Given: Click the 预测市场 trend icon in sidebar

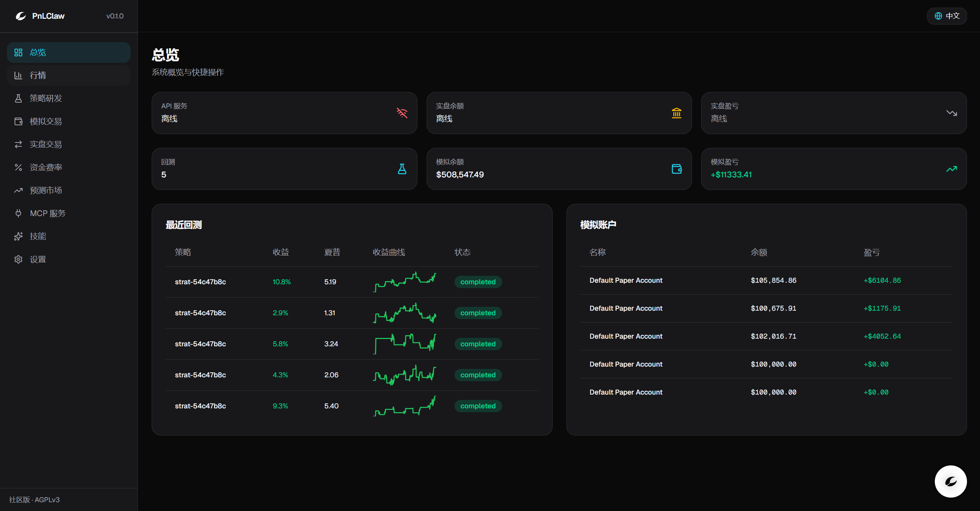Looking at the screenshot, I should [x=18, y=190].
